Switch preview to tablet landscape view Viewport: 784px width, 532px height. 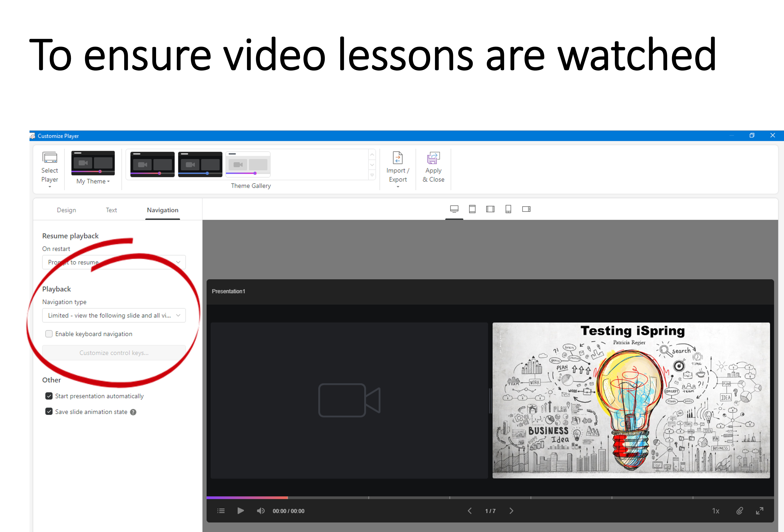[490, 209]
